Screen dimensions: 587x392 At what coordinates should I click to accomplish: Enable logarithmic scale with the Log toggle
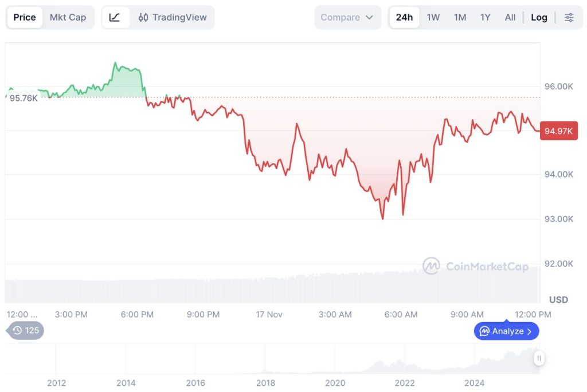[x=539, y=17]
